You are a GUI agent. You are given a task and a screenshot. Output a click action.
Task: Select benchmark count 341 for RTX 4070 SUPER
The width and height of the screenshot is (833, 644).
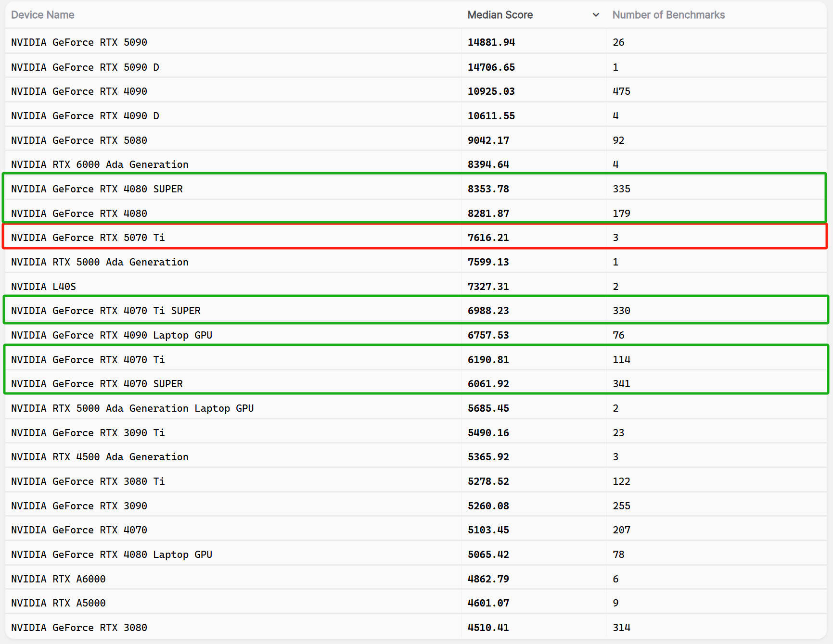click(621, 384)
